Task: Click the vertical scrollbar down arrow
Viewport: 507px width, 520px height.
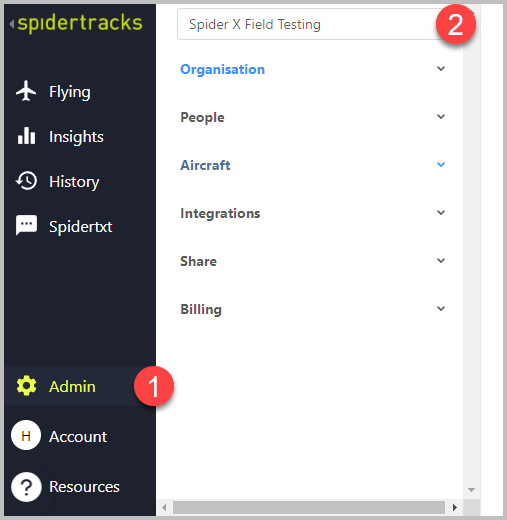Action: point(471,490)
